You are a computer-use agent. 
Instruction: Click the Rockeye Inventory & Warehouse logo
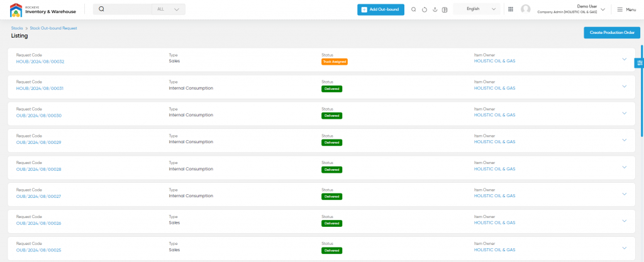(x=43, y=9)
